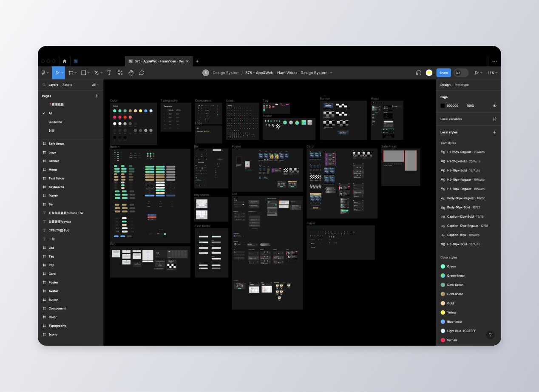Image resolution: width=539 pixels, height=392 pixels.
Task: Select the Pen tool
Action: 96,73
